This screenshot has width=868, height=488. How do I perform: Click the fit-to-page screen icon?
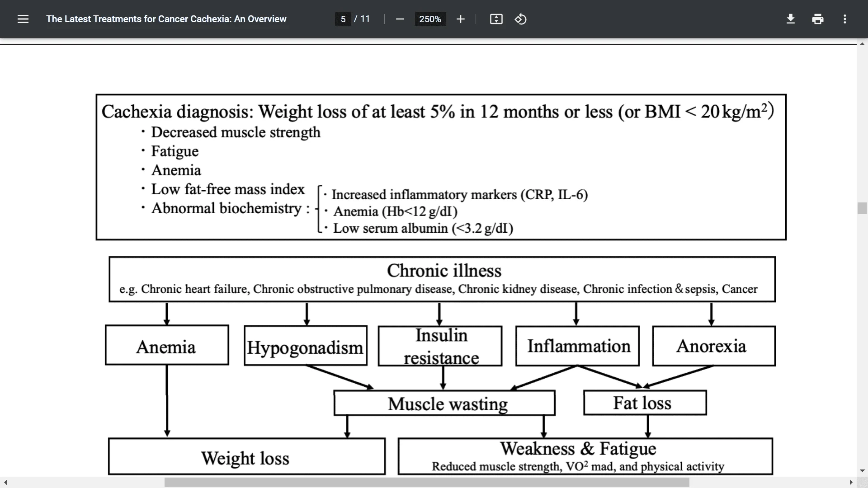click(x=496, y=19)
